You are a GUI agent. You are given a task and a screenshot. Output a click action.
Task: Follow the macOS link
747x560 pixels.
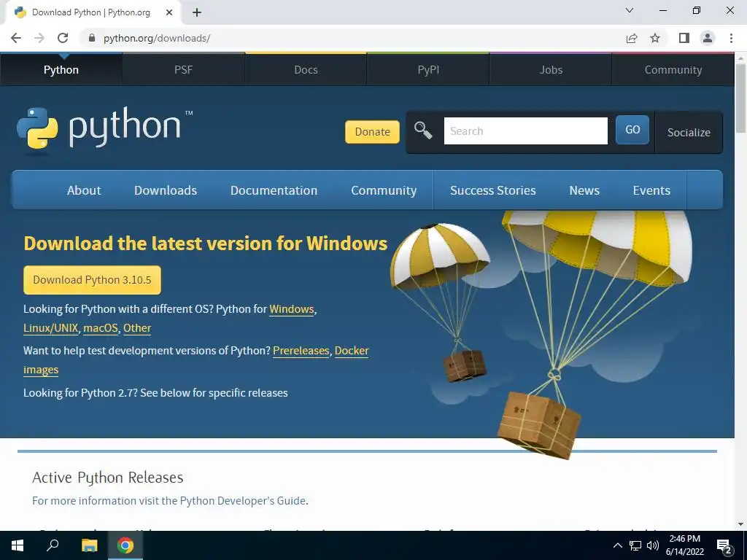pyautogui.click(x=101, y=328)
